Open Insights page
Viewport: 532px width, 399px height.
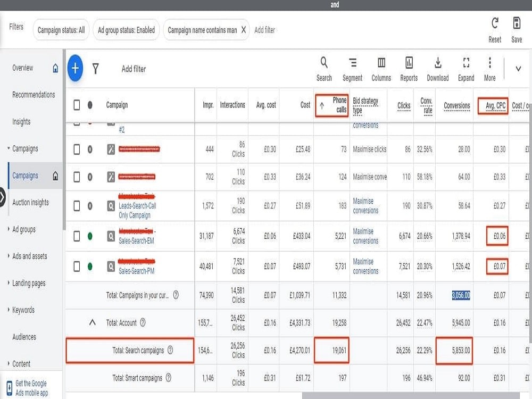pos(21,121)
